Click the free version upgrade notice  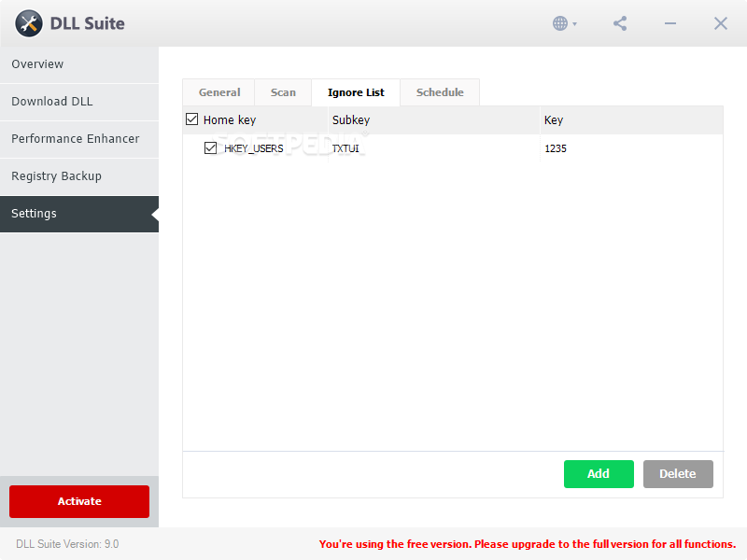[528, 544]
